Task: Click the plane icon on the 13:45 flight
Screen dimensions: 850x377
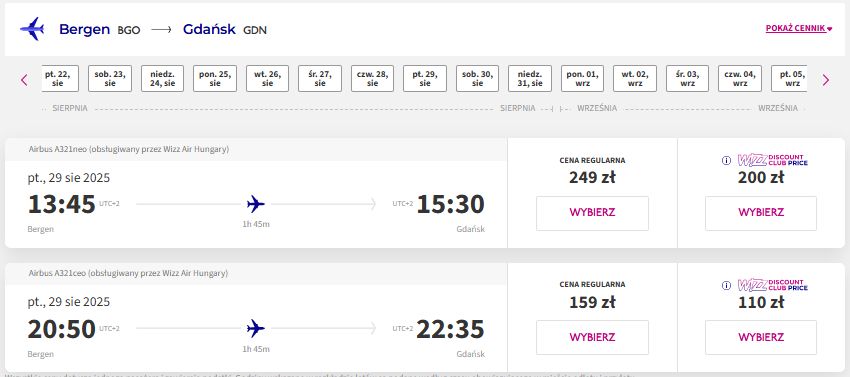Action: pos(255,205)
